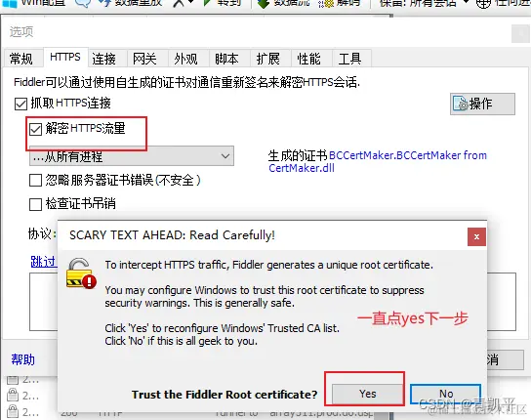
Task: Check the 检查证书吊销 checkbox
Action: [x=35, y=204]
